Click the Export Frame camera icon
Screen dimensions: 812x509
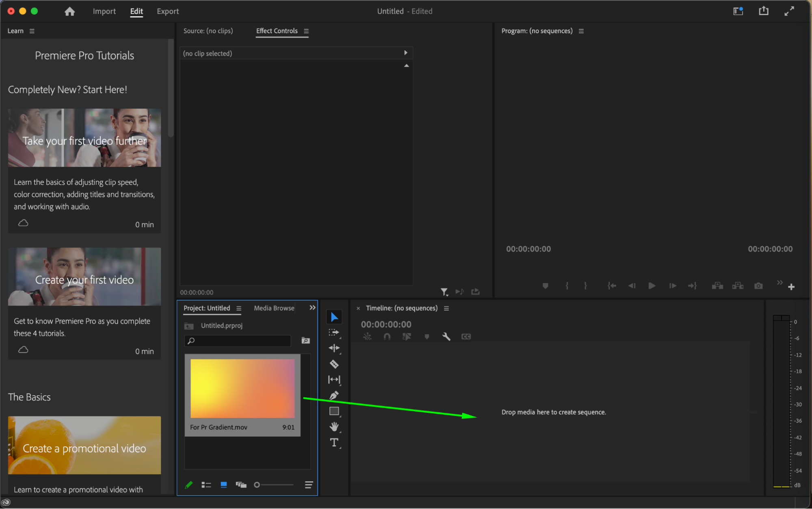(758, 286)
